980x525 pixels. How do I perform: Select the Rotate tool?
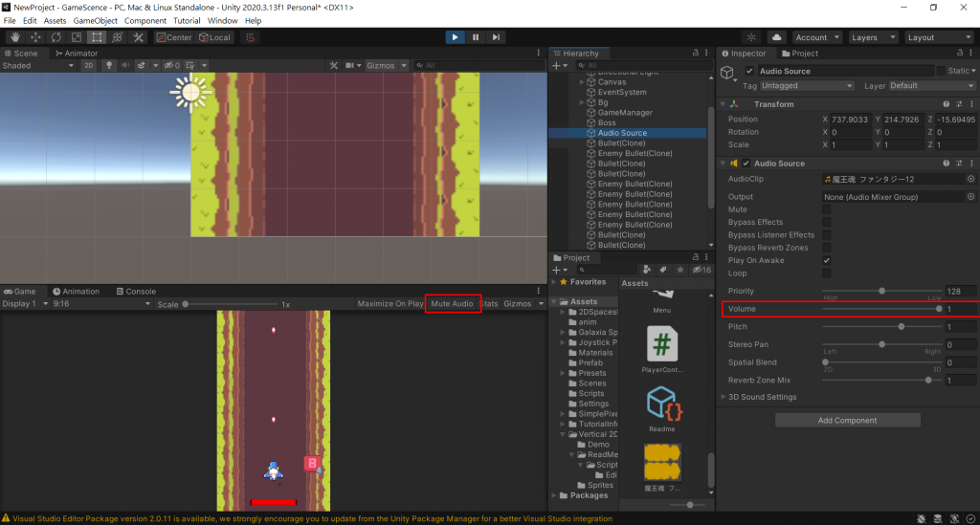point(56,37)
